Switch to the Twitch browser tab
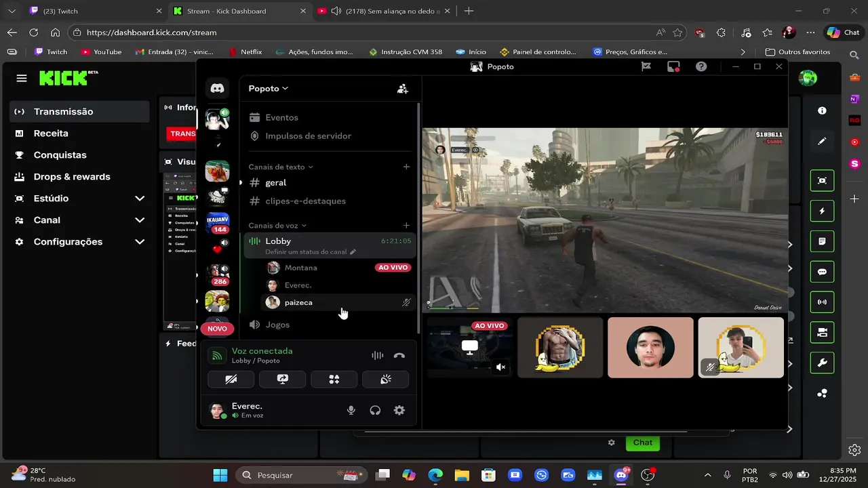The height and width of the screenshot is (488, 868). click(x=94, y=11)
